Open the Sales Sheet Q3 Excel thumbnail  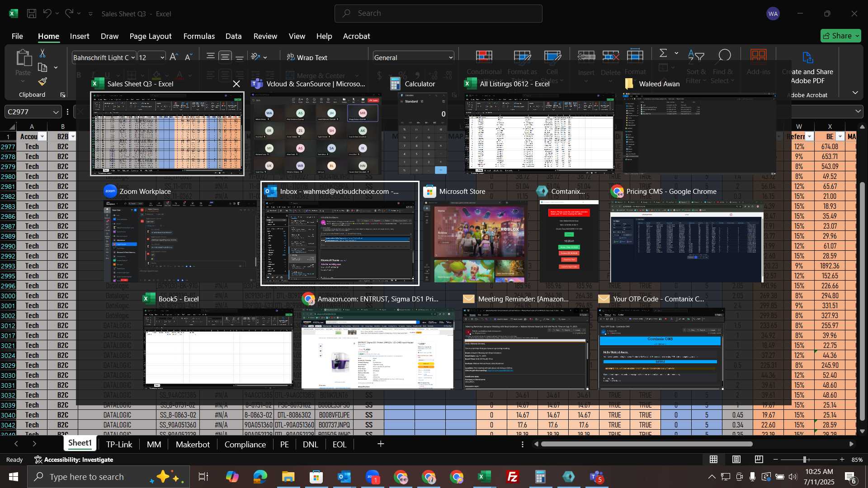(167, 134)
